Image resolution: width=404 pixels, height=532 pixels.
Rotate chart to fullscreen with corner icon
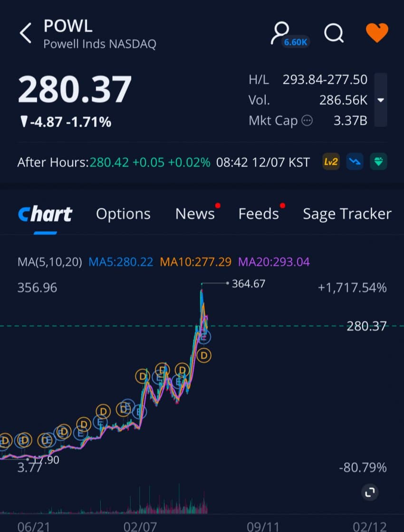pyautogui.click(x=370, y=492)
